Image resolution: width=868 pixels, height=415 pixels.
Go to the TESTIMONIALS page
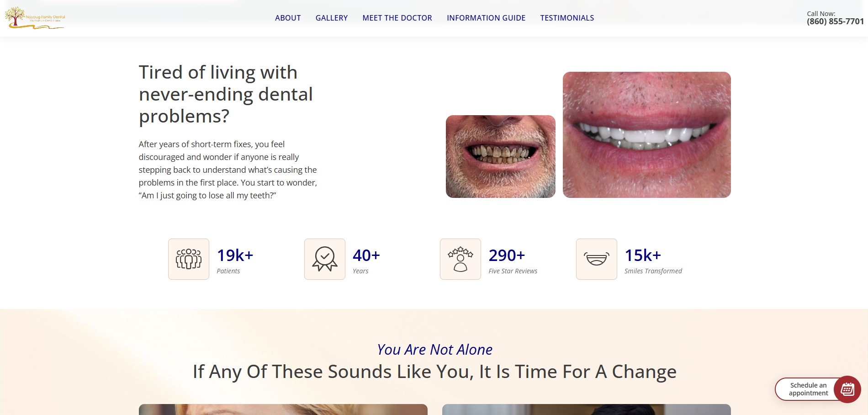coord(567,18)
